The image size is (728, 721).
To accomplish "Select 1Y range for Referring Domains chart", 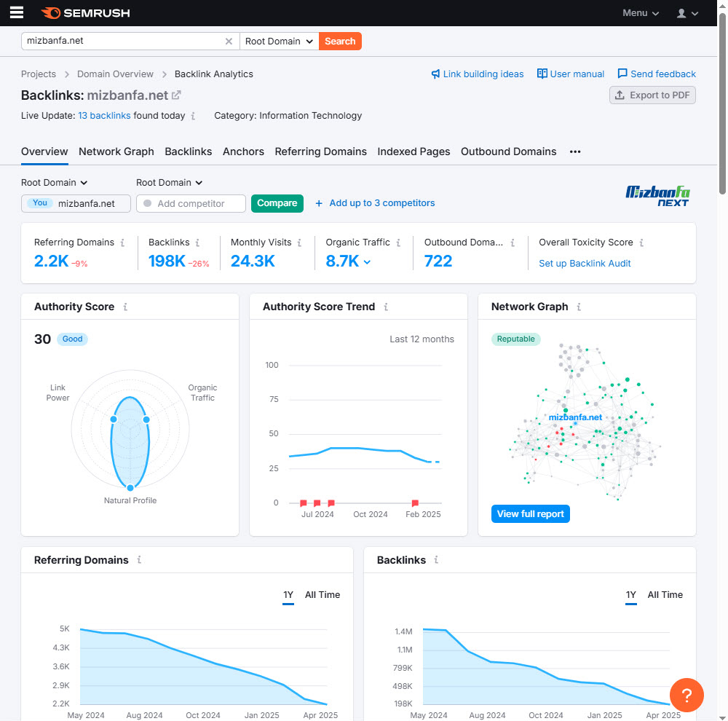I will pyautogui.click(x=288, y=595).
